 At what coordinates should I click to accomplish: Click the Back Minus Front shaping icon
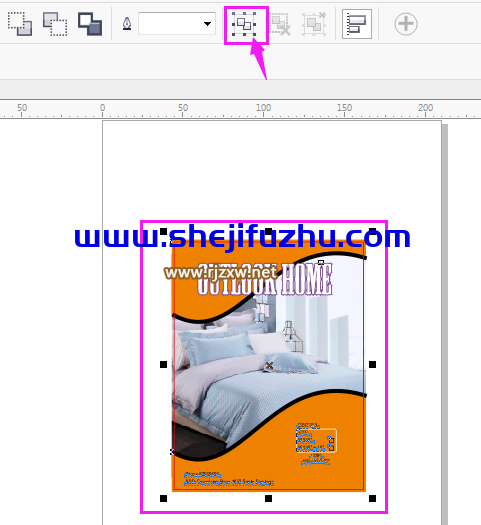55,24
